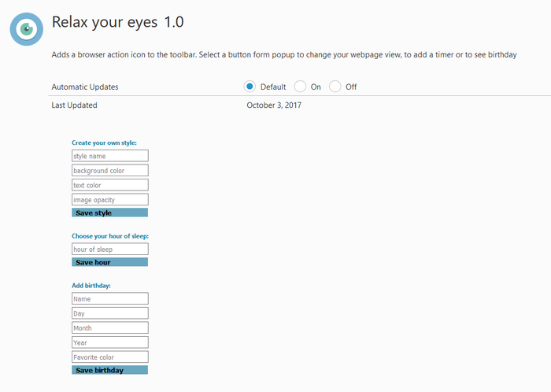Turn Automatic Updates On
The width and height of the screenshot is (551, 392).
tap(300, 87)
